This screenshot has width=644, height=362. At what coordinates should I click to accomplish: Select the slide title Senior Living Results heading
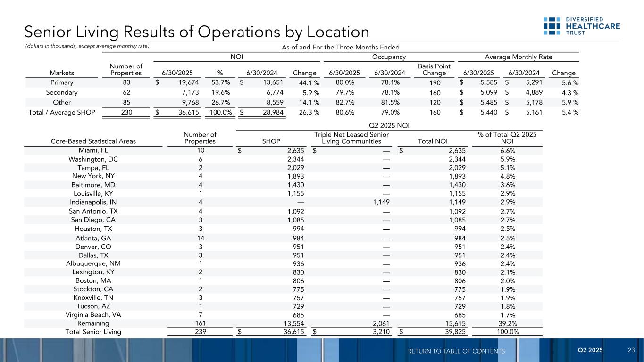coord(197,32)
